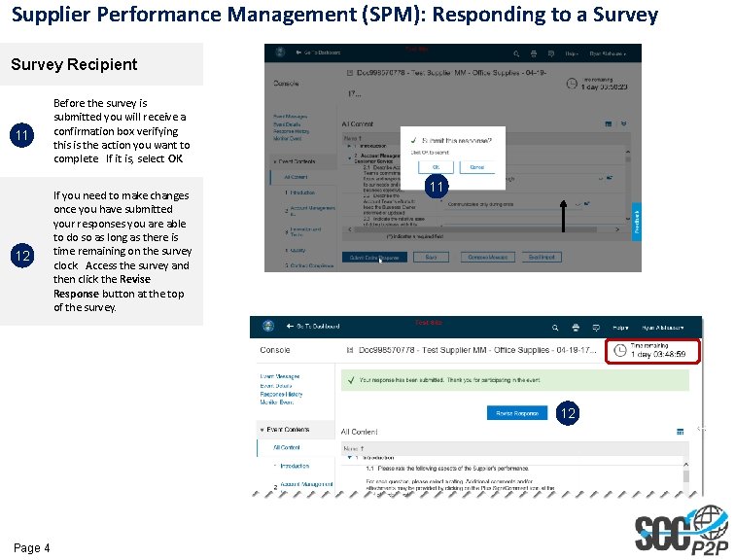
Task: Open Monitor Event link in lower screenshot
Action: click(x=277, y=402)
